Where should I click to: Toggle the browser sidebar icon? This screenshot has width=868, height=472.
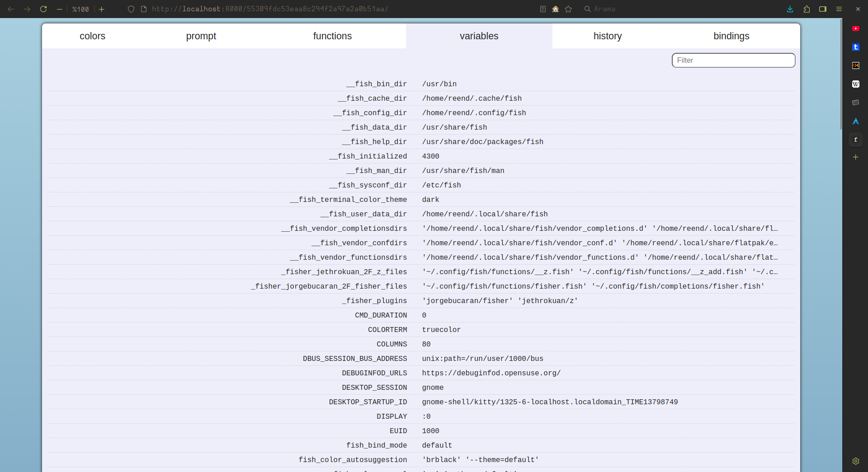(x=823, y=9)
